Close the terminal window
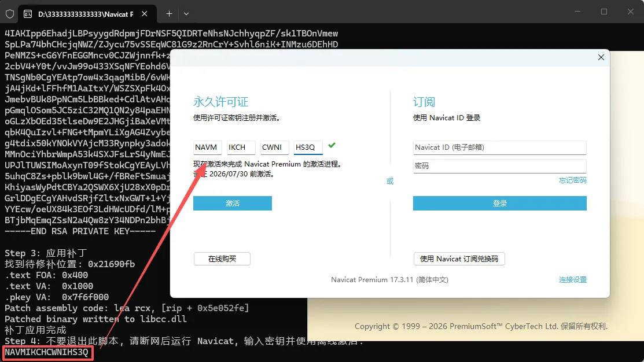The image size is (644, 362). pyautogui.click(x=631, y=12)
